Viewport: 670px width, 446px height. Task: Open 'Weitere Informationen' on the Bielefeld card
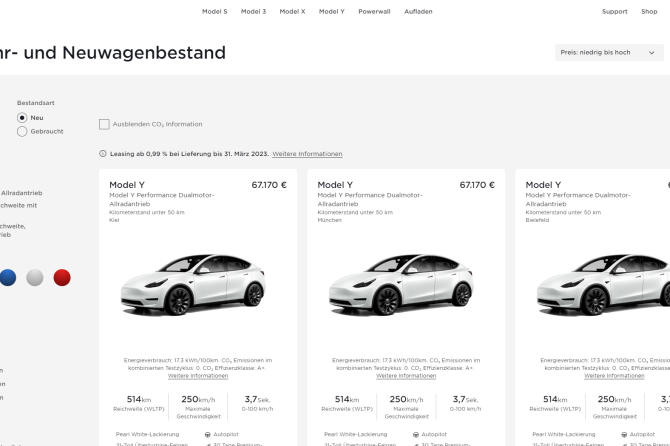click(614, 376)
